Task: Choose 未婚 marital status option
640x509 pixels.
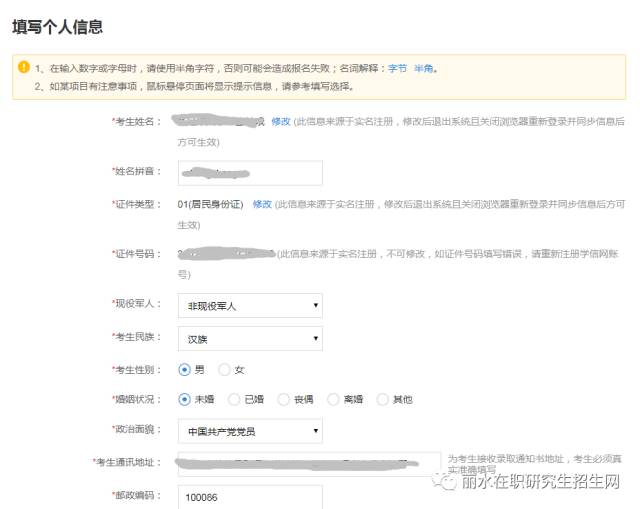Action: [x=184, y=399]
